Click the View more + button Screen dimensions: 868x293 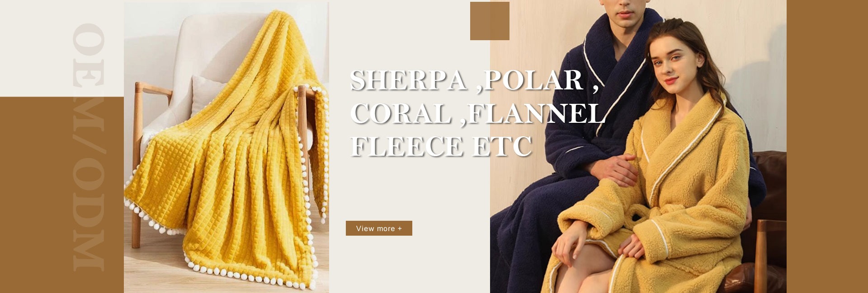[x=379, y=228]
